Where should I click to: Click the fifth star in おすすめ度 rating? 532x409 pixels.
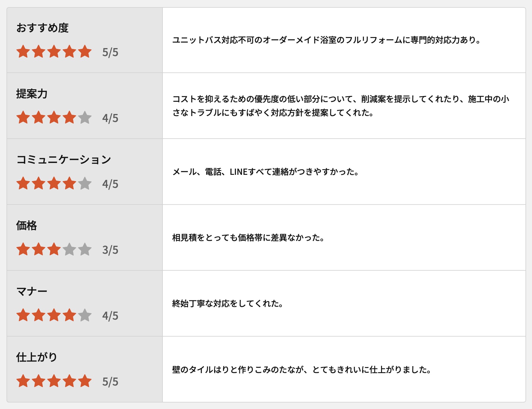pyautogui.click(x=85, y=52)
